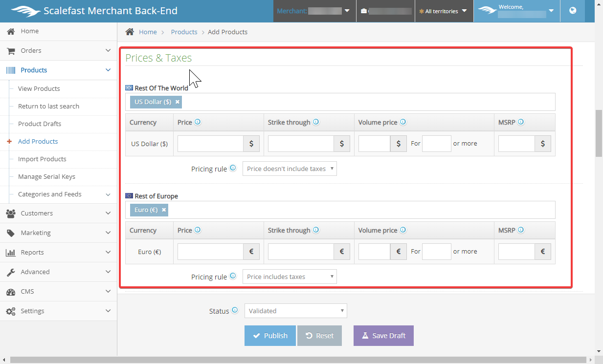Open View Products in sidebar
This screenshot has height=364, width=603.
click(x=39, y=88)
